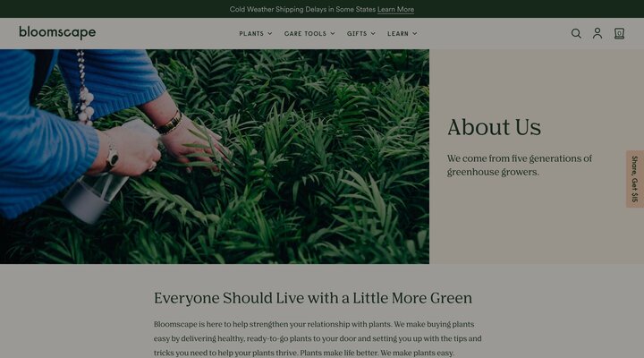Expand the Care Tools chevron

(x=333, y=34)
